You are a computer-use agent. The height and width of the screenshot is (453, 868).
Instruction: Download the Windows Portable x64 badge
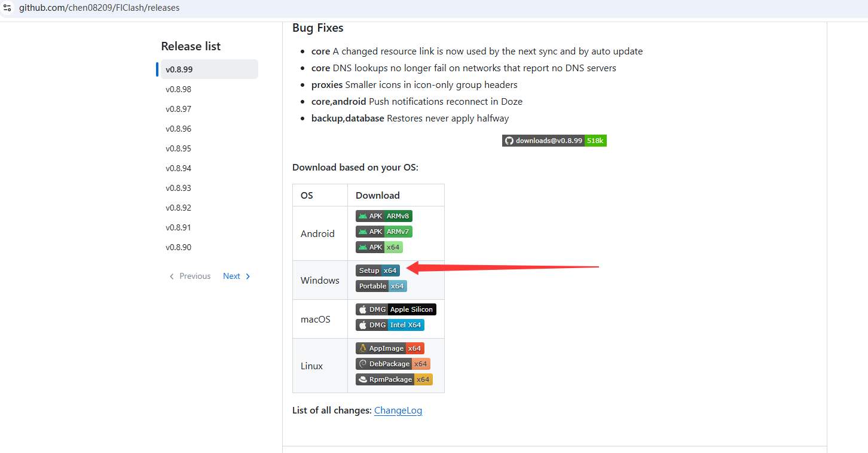(x=381, y=286)
